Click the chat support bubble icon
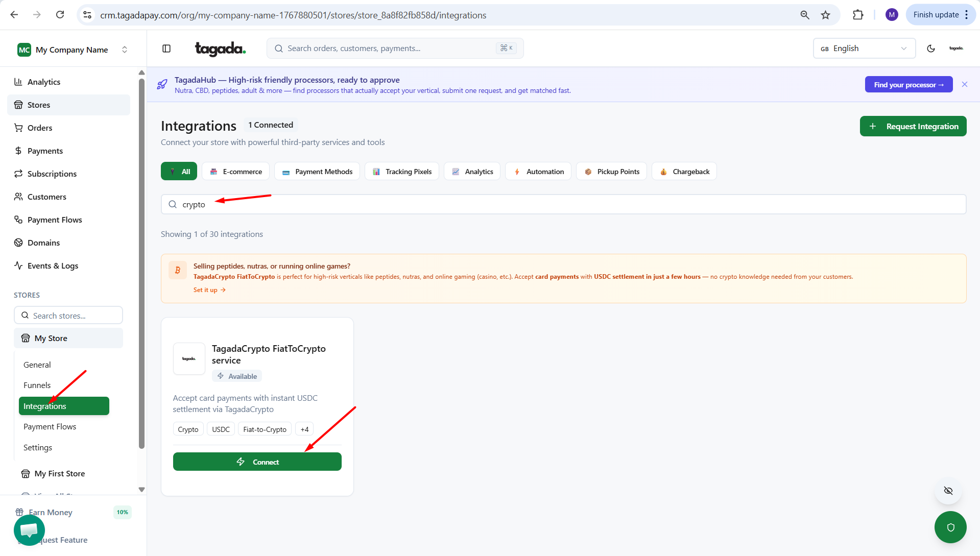Screen dimensions: 980x556 tap(29, 530)
